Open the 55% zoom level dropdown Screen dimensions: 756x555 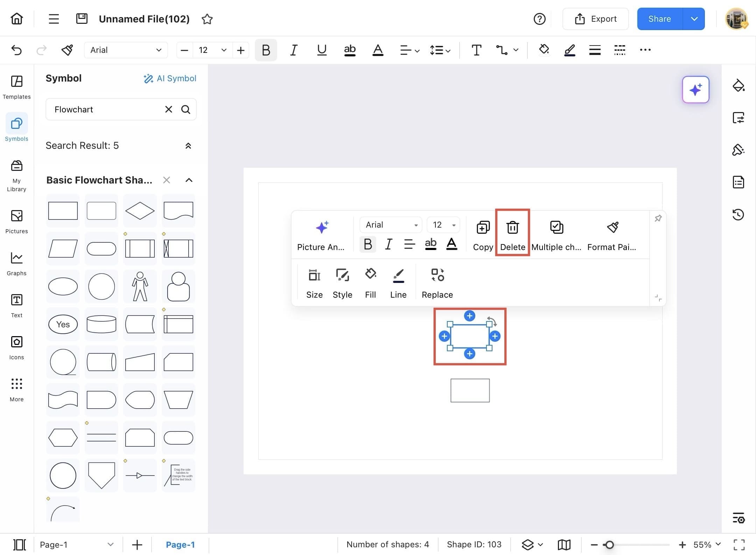click(707, 544)
